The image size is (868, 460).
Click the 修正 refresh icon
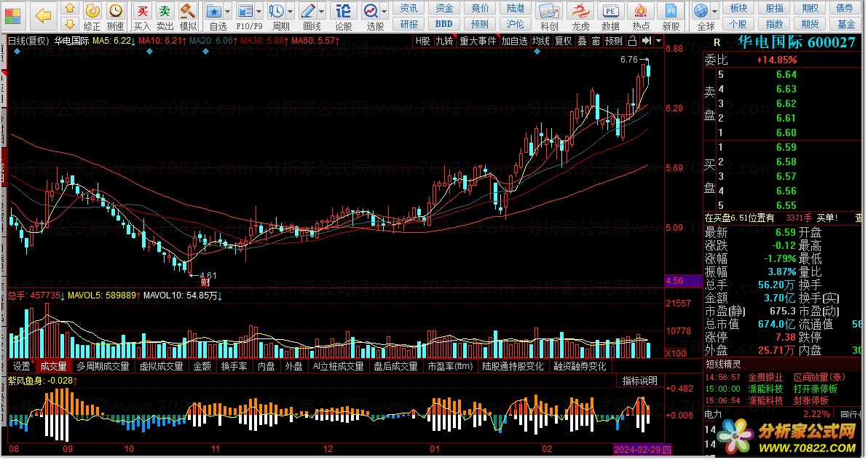tap(92, 10)
